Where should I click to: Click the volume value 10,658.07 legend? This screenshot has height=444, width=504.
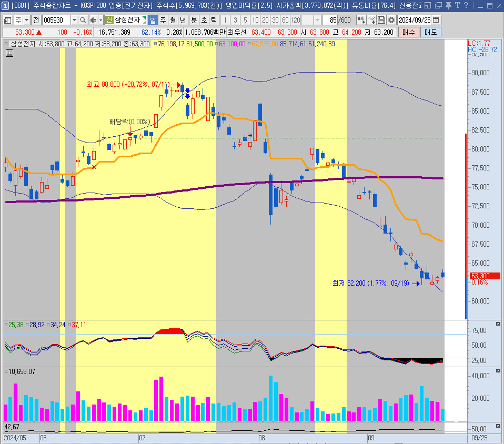(22, 371)
